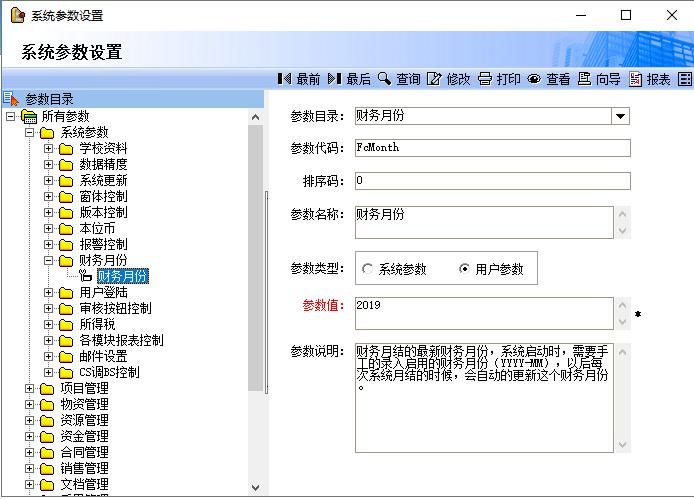The width and height of the screenshot is (694, 499).
Task: Collapse the 财务月份 folder node
Action: click(49, 260)
